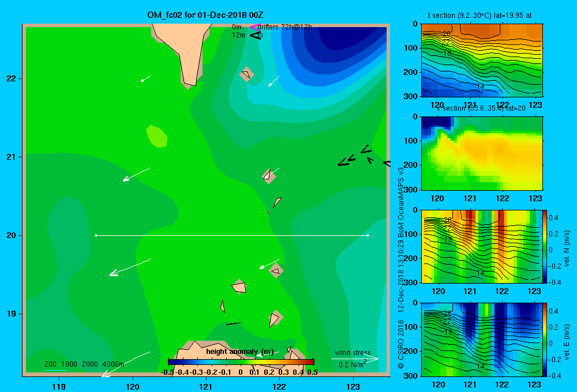Click the green line under the depth contour legend
The height and width of the screenshot is (392, 577).
[55, 370]
